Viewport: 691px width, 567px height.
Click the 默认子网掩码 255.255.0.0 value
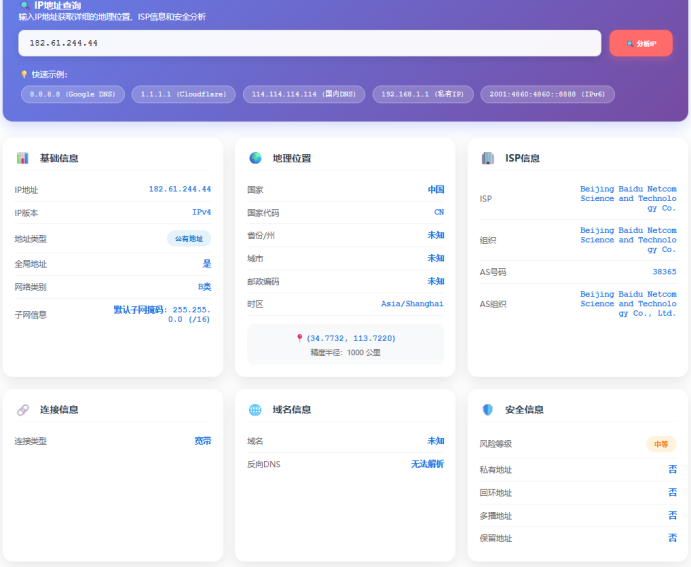click(162, 315)
